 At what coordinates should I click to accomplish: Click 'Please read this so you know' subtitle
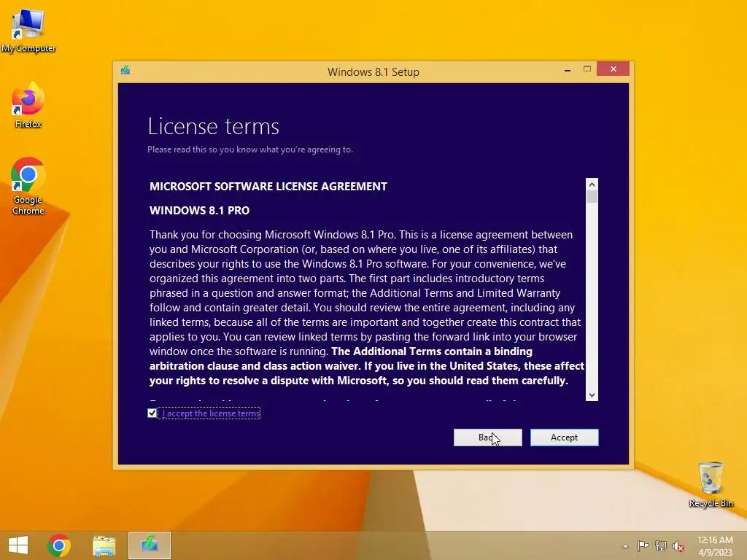coord(250,149)
